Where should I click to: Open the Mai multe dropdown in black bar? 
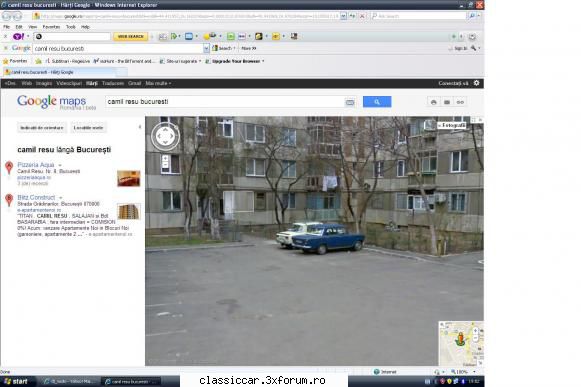[158, 83]
